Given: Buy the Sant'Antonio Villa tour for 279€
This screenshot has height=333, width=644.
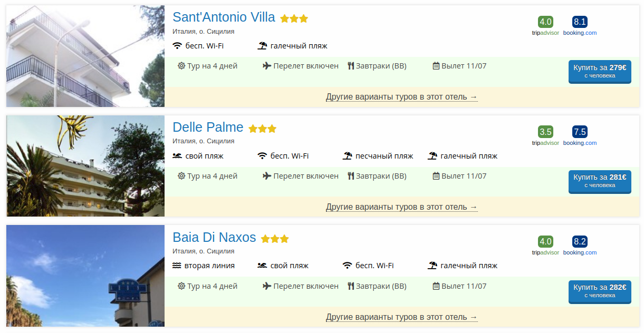Looking at the screenshot, I should [600, 71].
